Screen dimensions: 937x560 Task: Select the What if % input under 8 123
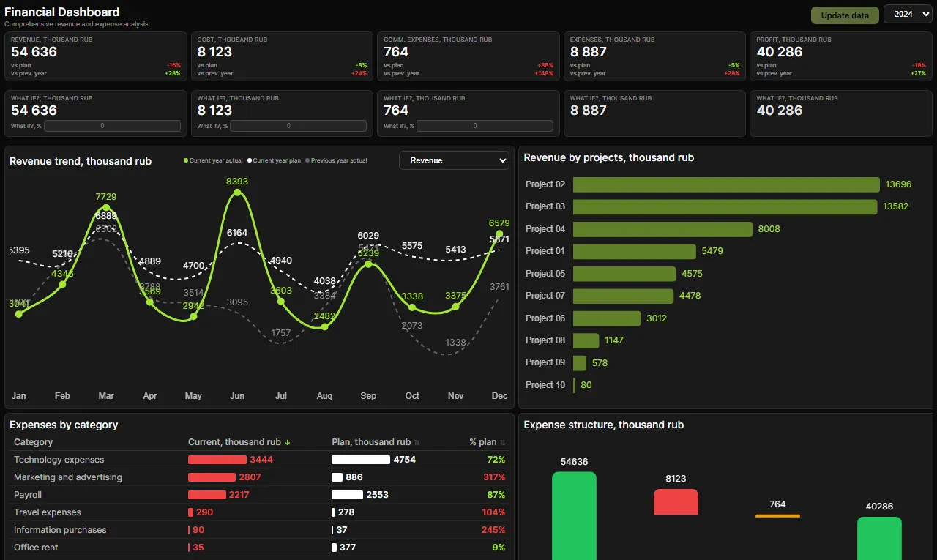(299, 126)
